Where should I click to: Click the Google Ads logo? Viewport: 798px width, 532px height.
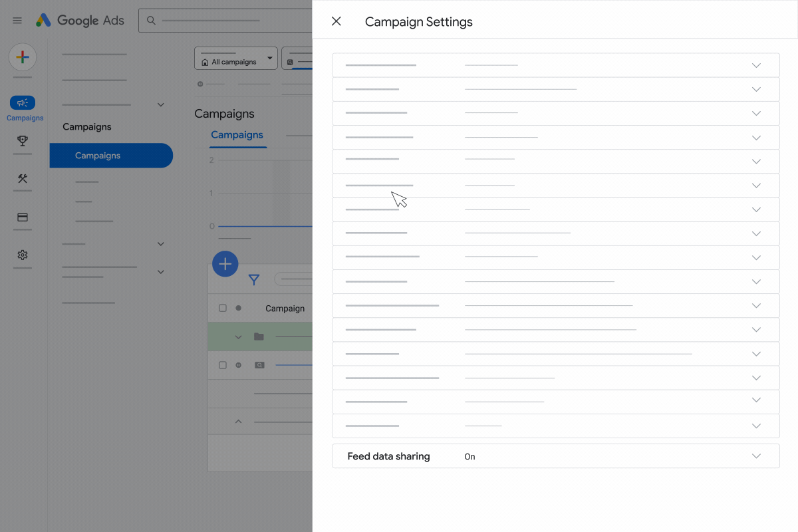point(80,21)
